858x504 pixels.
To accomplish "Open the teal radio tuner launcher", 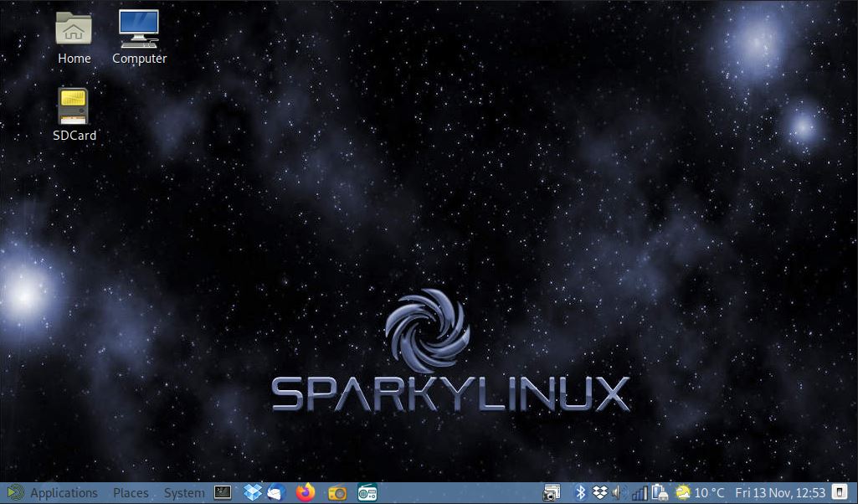I will [x=367, y=492].
